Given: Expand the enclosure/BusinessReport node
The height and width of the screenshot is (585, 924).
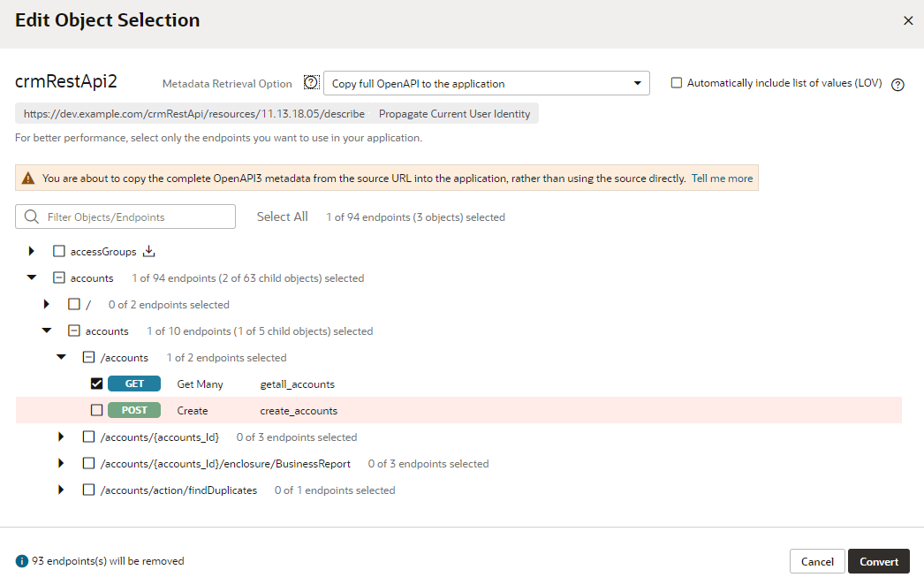Looking at the screenshot, I should 61,464.
